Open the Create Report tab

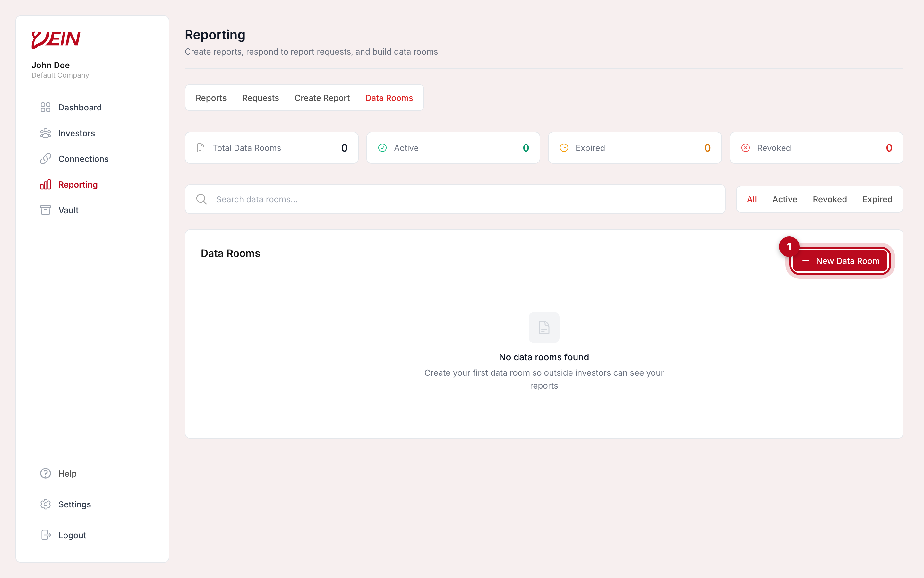coord(322,98)
